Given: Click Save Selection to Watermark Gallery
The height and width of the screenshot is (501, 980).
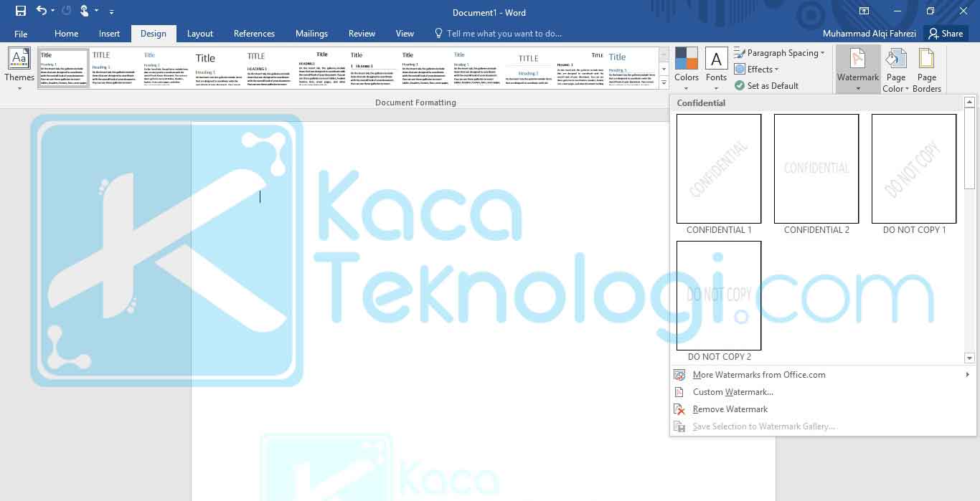Looking at the screenshot, I should pos(823,426).
